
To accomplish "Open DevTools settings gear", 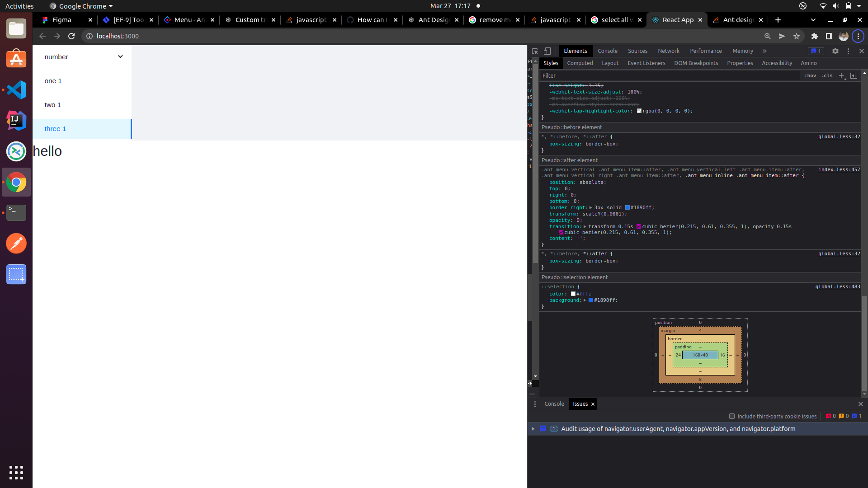I will click(835, 51).
